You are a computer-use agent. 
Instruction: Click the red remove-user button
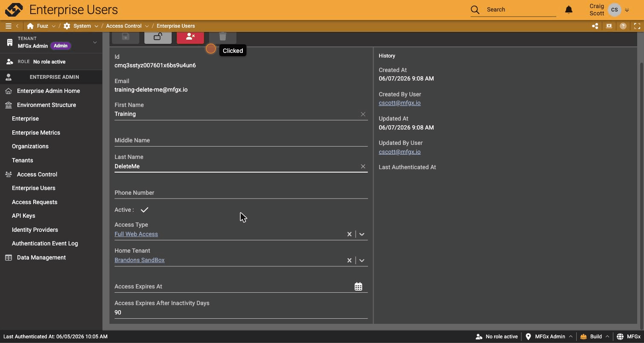[x=190, y=37]
